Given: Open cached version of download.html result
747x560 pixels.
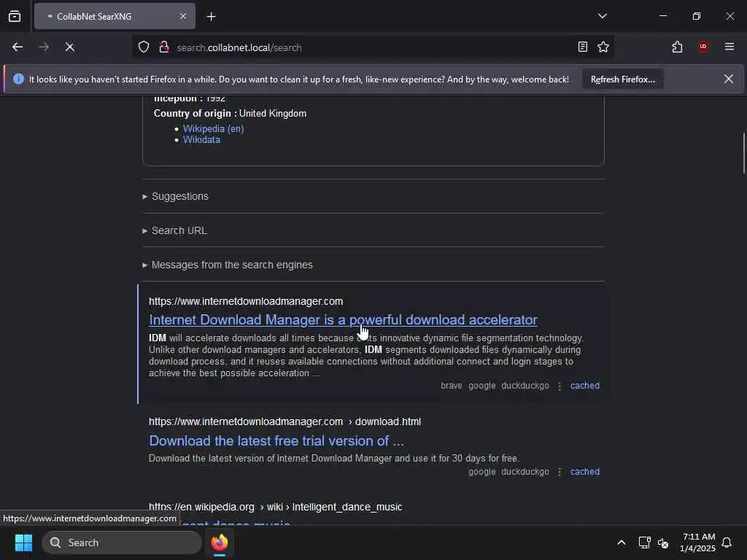Looking at the screenshot, I should pyautogui.click(x=585, y=472).
